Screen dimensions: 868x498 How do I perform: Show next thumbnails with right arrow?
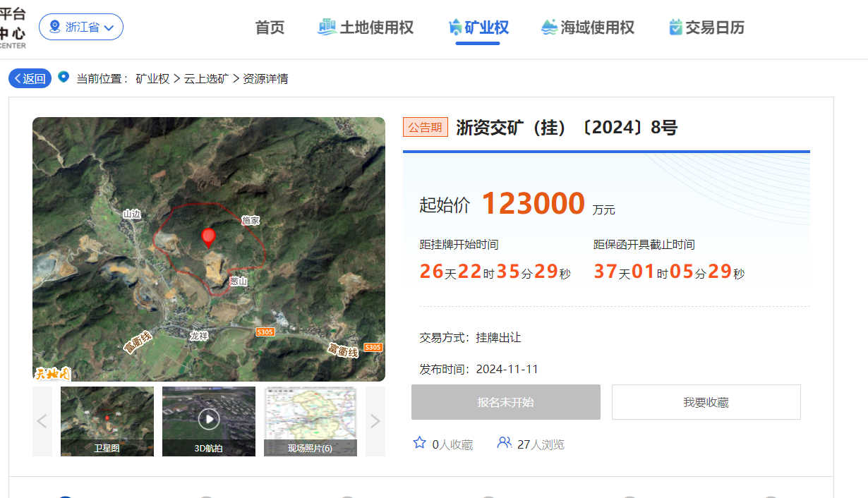pyautogui.click(x=375, y=421)
